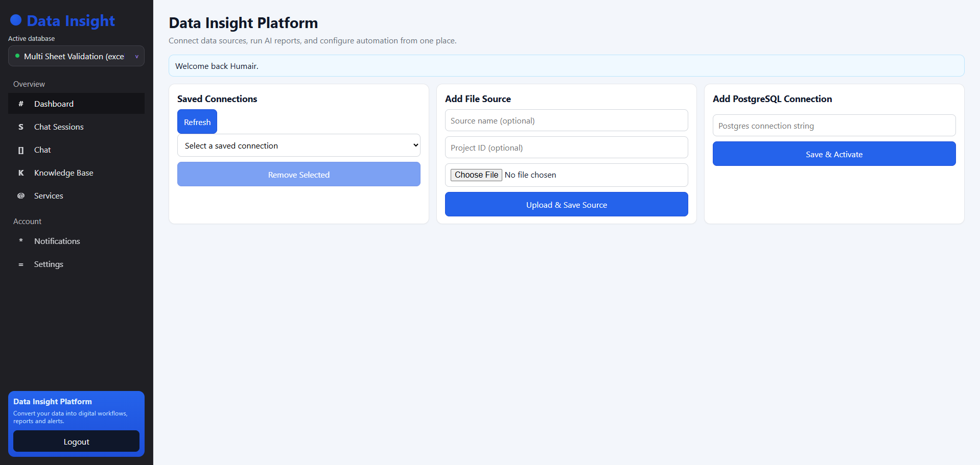Viewport: 980px width, 465px height.
Task: Go to Chat Sessions
Action: (76, 127)
